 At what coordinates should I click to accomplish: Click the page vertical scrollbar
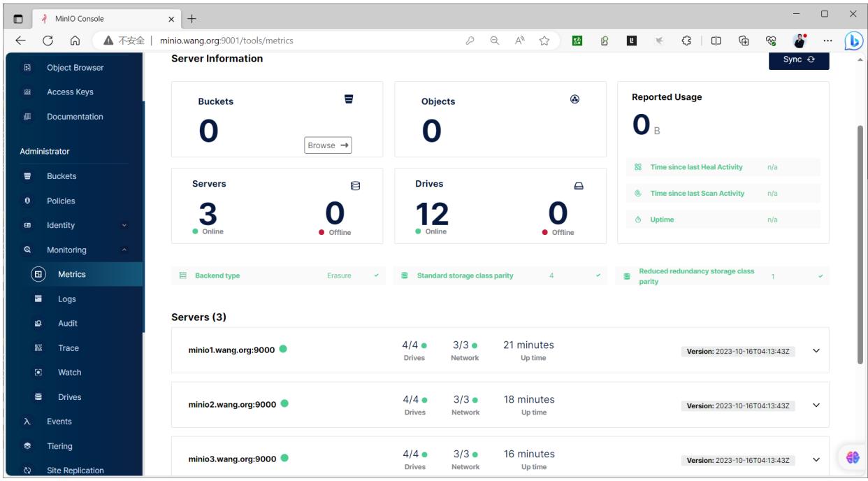[x=860, y=245]
